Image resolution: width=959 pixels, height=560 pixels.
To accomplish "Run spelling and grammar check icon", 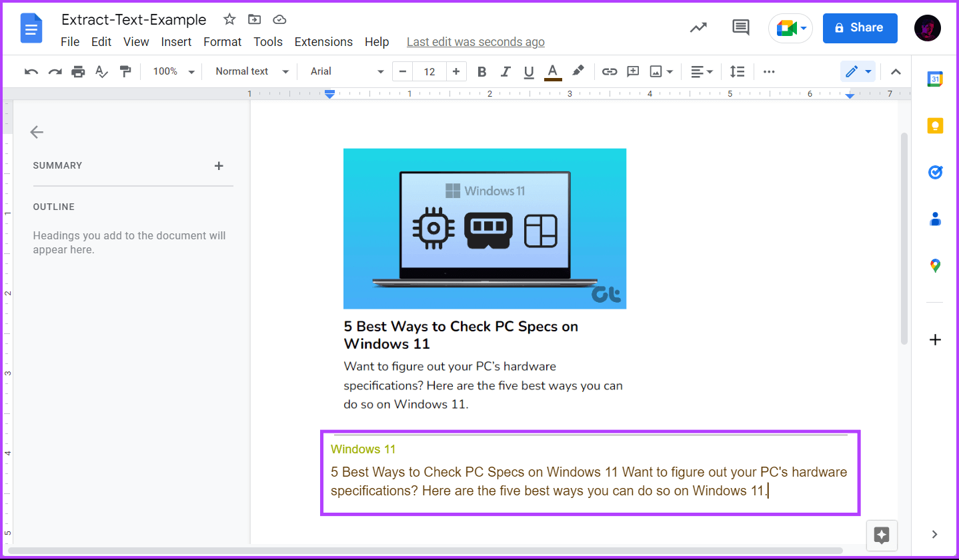I will pos(101,71).
